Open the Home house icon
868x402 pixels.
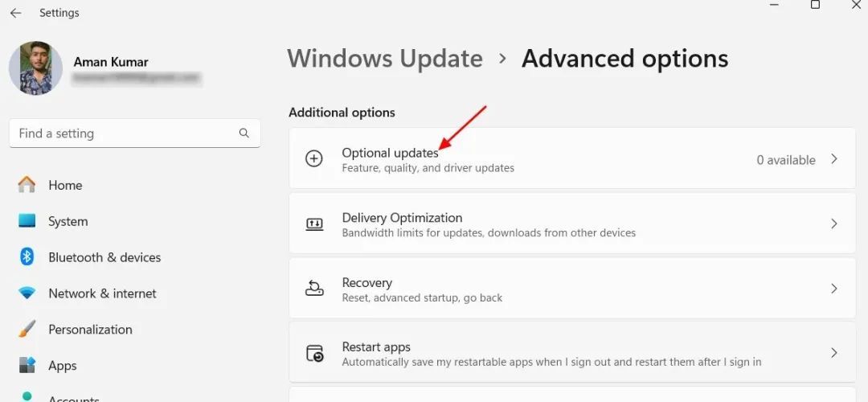[27, 184]
